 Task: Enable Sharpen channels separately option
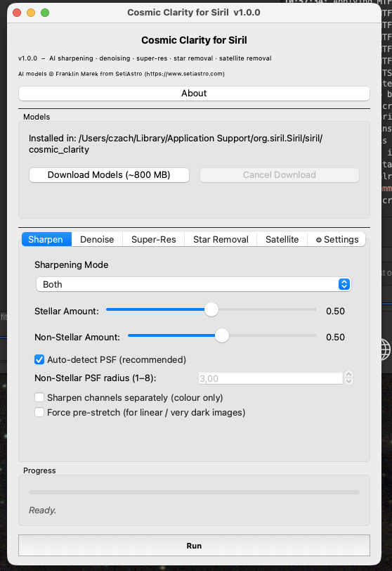(x=39, y=397)
